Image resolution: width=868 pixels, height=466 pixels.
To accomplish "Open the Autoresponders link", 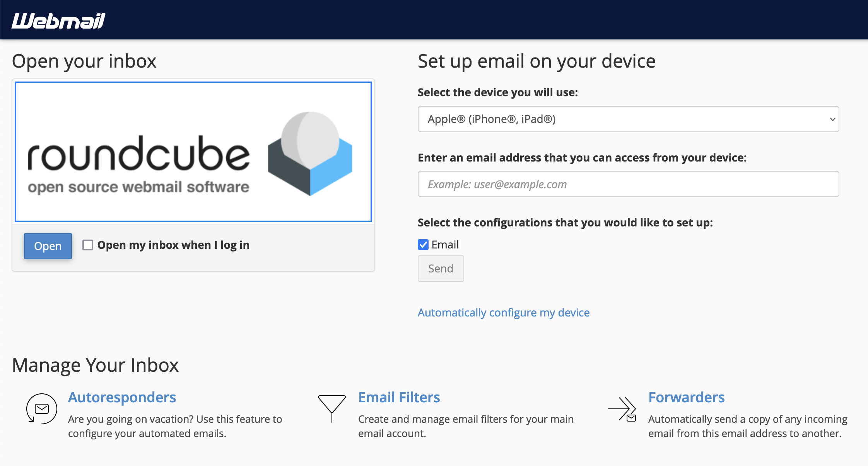I will click(x=122, y=397).
